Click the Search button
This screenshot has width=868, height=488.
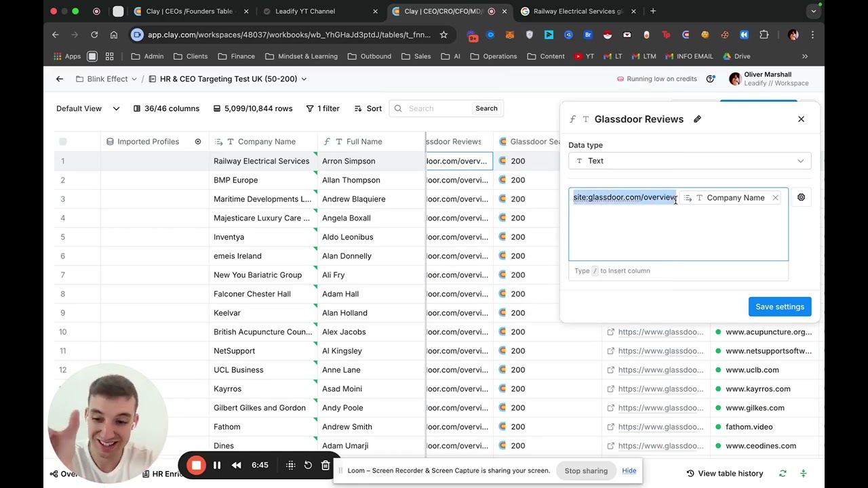tap(486, 108)
